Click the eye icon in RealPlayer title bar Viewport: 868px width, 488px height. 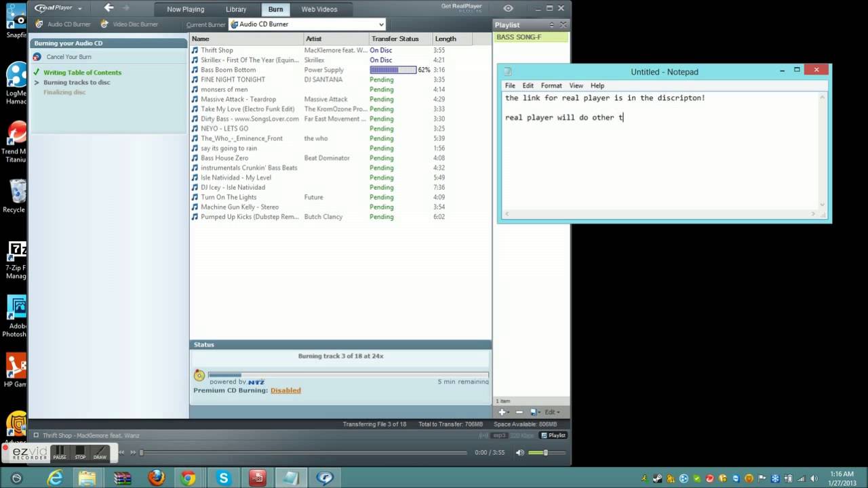pos(509,8)
